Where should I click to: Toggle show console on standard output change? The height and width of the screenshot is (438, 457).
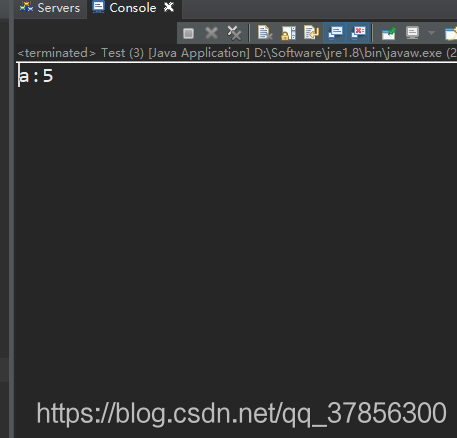[x=335, y=33]
